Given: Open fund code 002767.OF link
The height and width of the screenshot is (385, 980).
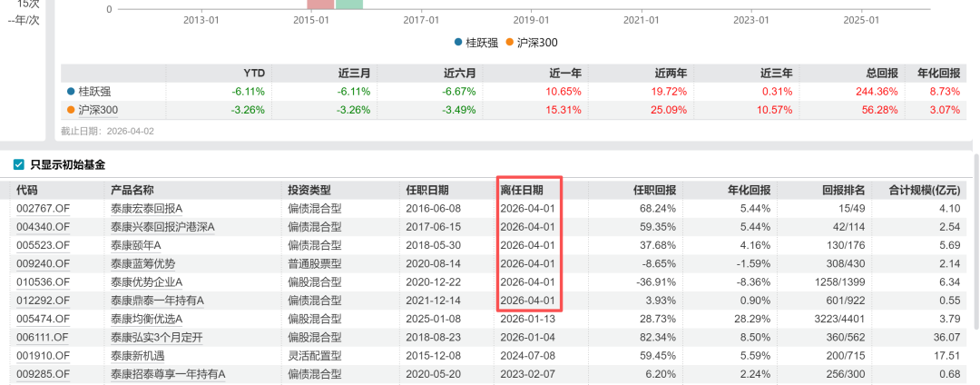Looking at the screenshot, I should [x=43, y=209].
